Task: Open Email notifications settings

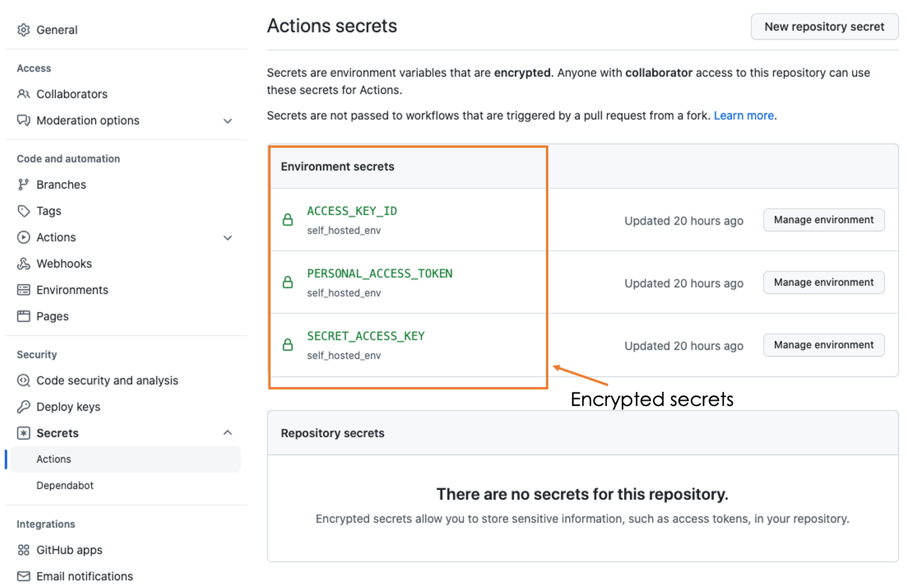Action: 84,576
